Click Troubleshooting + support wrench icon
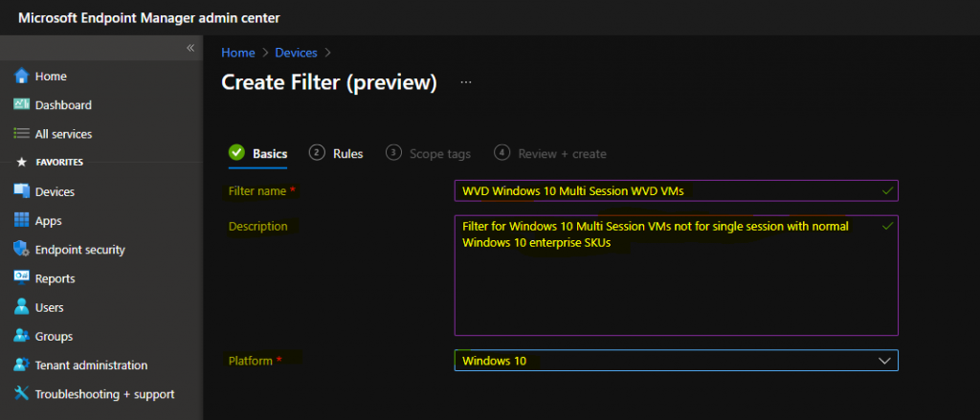Screen dimensions: 980x420 21,394
